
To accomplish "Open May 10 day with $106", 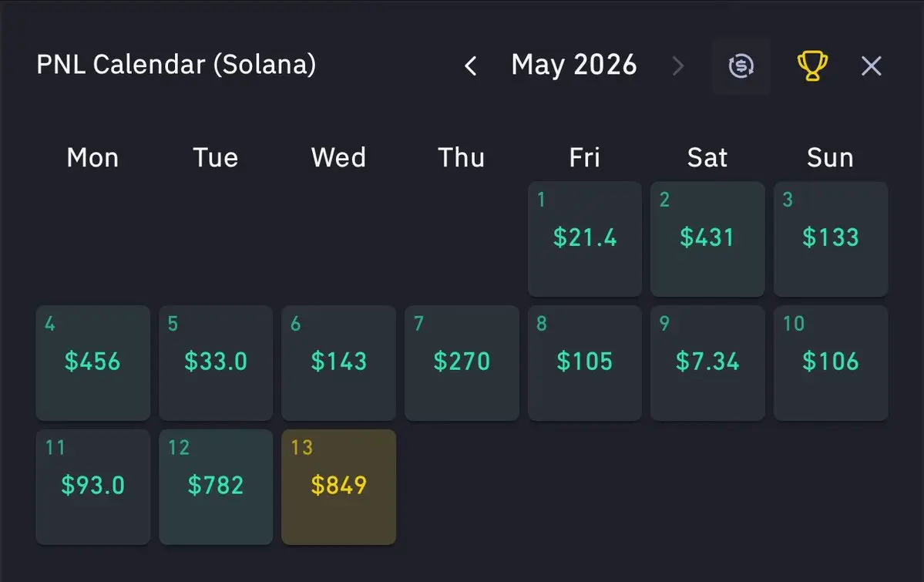I will [x=830, y=362].
